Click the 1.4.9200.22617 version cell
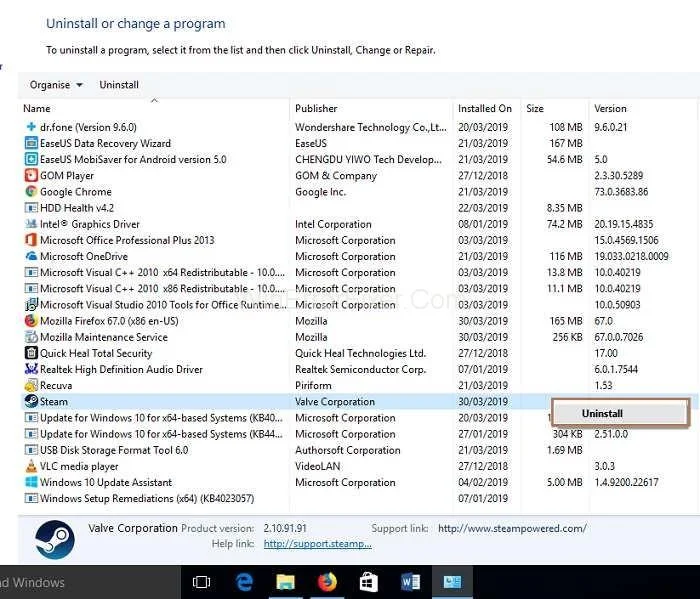Screen dimensions: 700x599 [x=626, y=482]
